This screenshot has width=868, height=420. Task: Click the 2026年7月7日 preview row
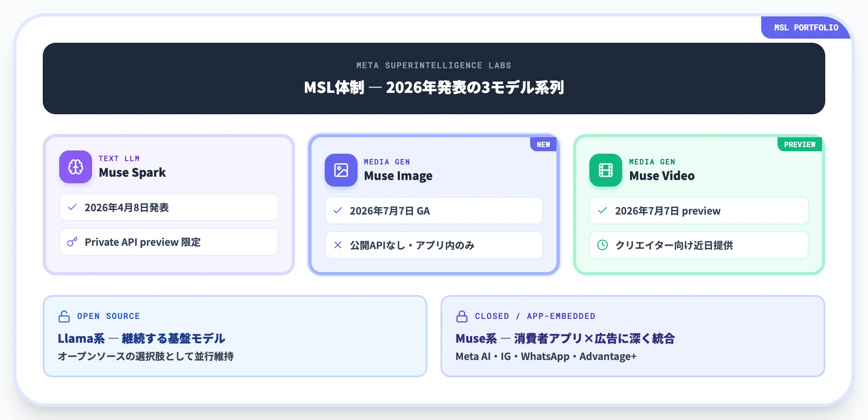(699, 210)
